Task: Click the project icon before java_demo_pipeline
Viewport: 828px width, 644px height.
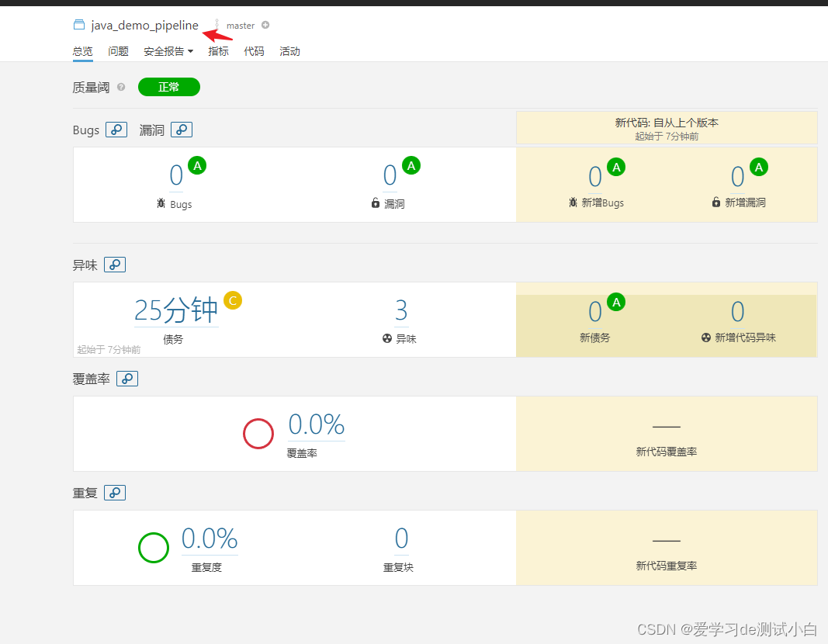Action: click(78, 24)
